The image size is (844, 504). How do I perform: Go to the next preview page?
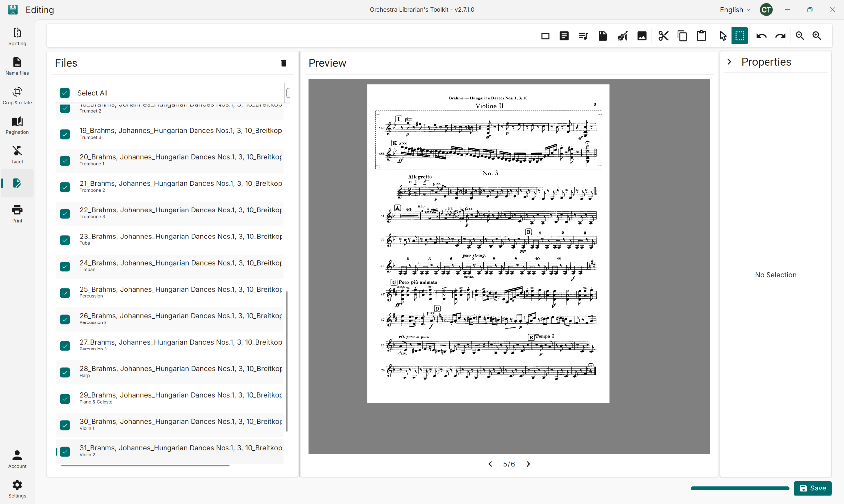point(528,464)
